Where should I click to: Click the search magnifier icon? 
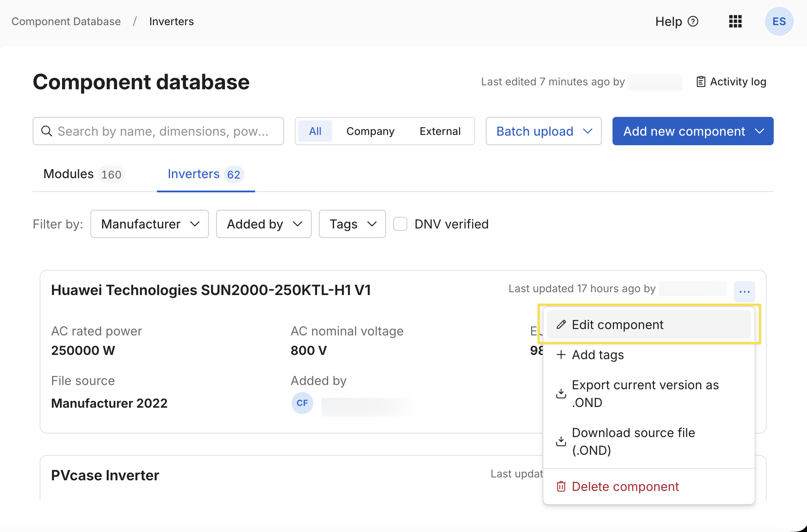[47, 131]
